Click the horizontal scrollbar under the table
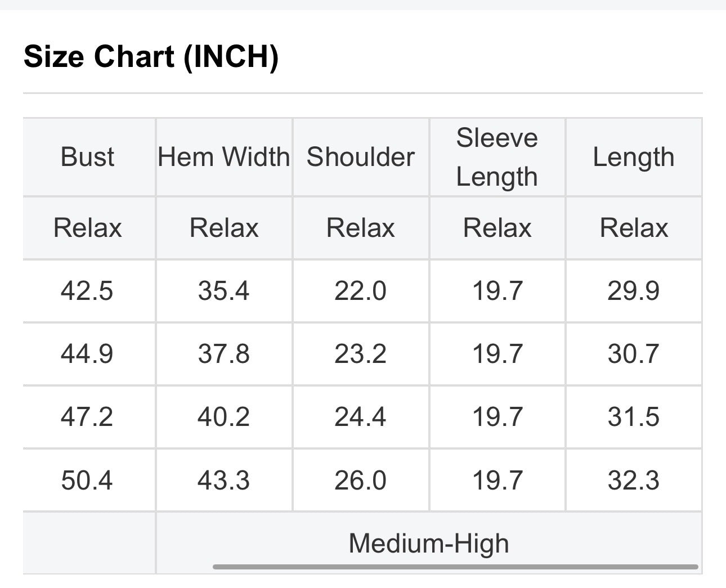Viewport: 726px width, 588px height. pyautogui.click(x=455, y=567)
